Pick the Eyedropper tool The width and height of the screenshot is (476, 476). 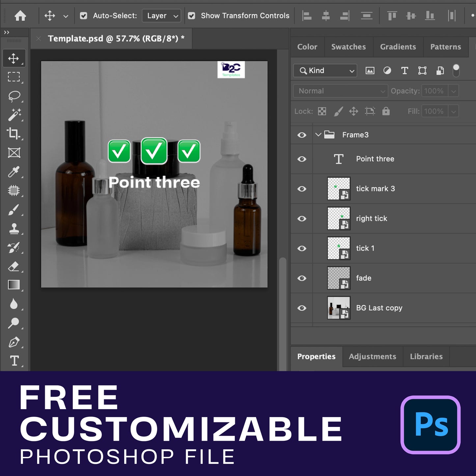(x=14, y=172)
